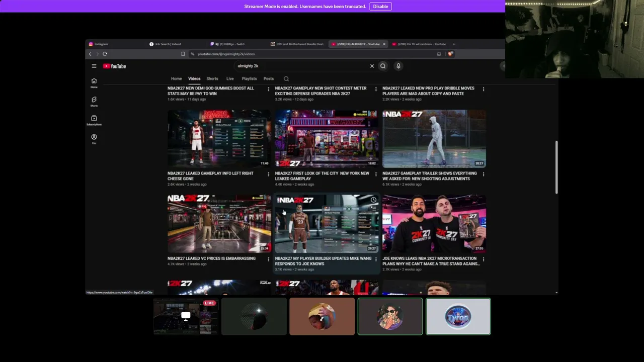644x362 pixels.
Task: Go forward with the browser forward arrow
Action: click(x=97, y=54)
